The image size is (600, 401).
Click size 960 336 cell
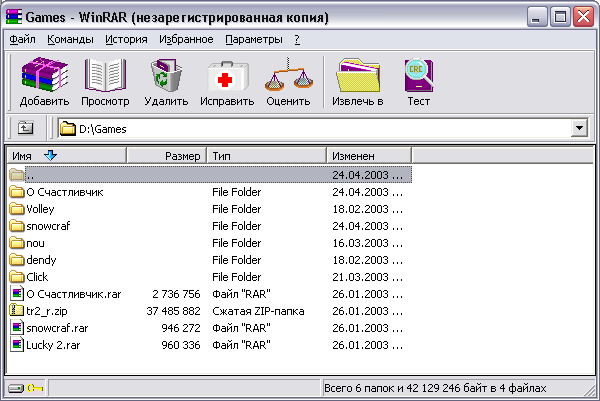181,345
